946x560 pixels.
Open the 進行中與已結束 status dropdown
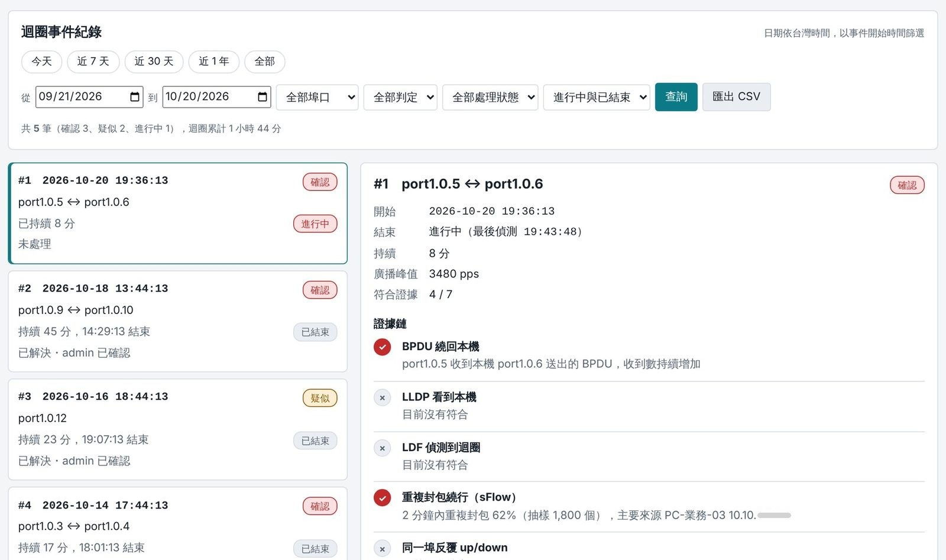click(597, 97)
